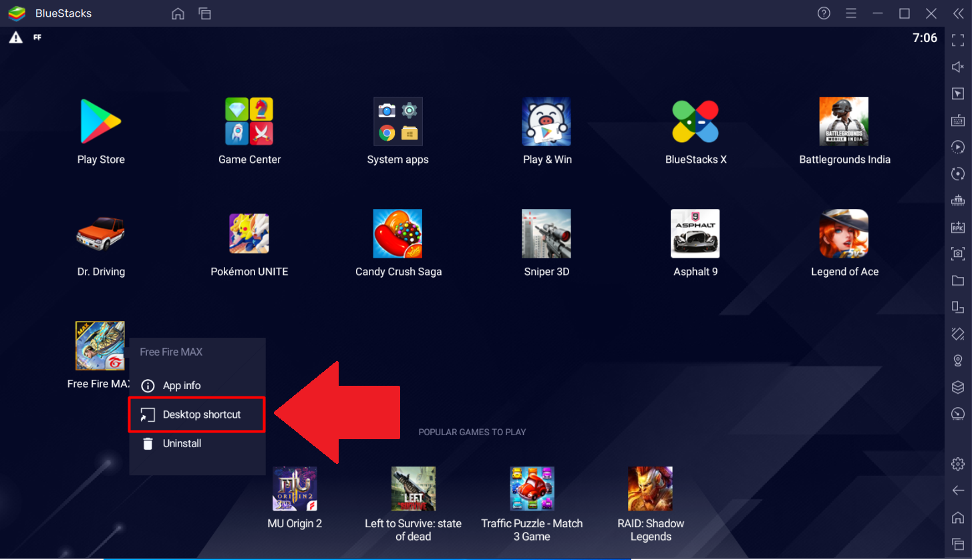
Task: Open multi-instance windows icon in title bar
Action: 204,13
